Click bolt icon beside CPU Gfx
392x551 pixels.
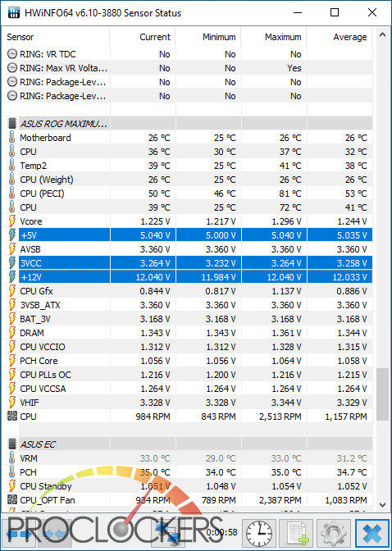[12, 291]
